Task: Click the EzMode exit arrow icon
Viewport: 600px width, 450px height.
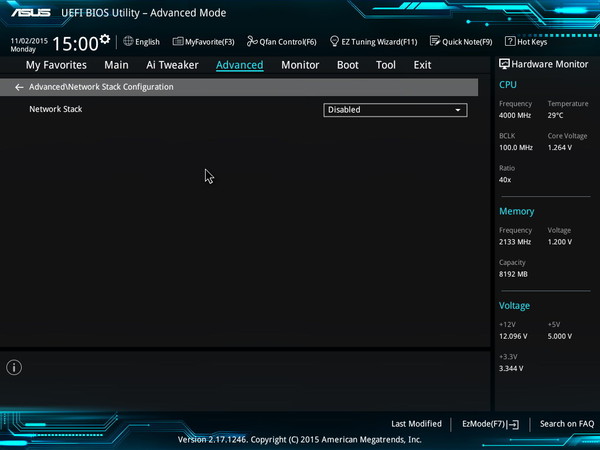Action: [x=514, y=424]
